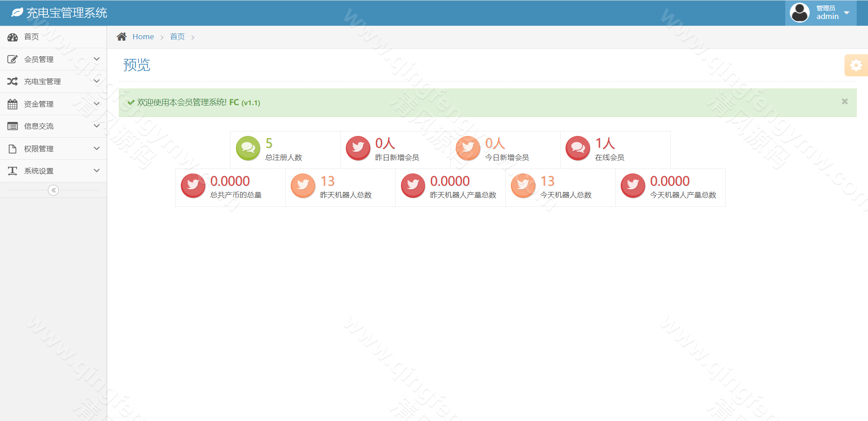
Task: Expand the 系统设置 submenu arrow
Action: click(x=96, y=171)
